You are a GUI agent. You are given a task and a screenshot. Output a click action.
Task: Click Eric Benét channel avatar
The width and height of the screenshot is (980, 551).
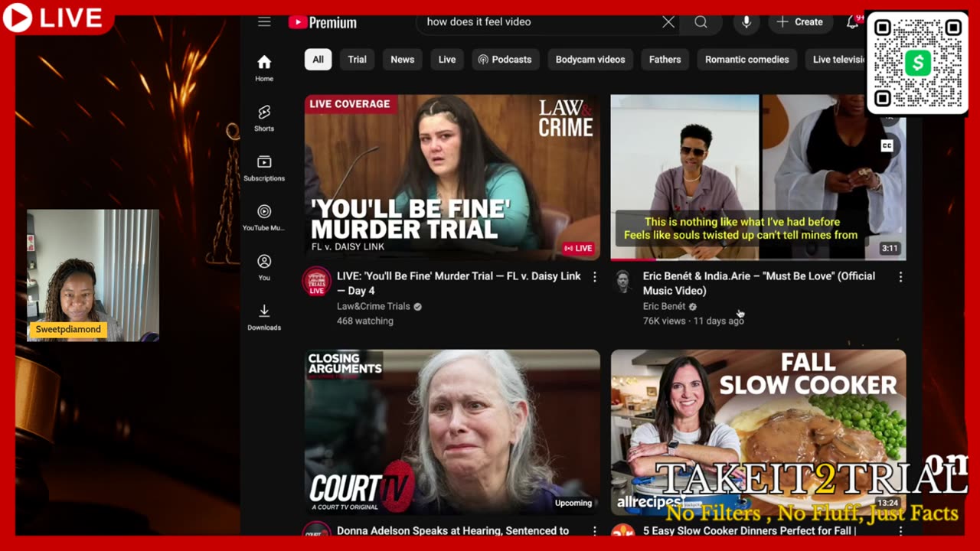tap(623, 281)
